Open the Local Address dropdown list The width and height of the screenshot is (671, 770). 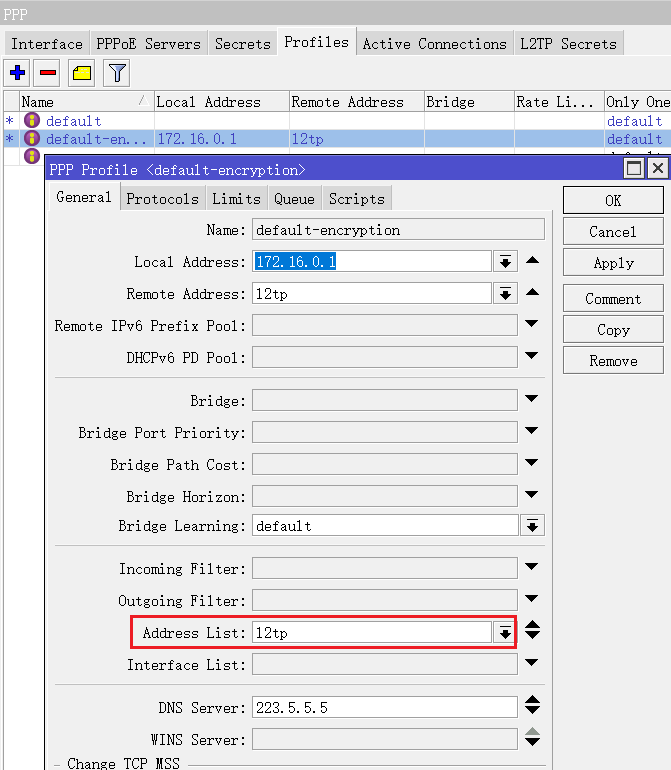tap(506, 262)
